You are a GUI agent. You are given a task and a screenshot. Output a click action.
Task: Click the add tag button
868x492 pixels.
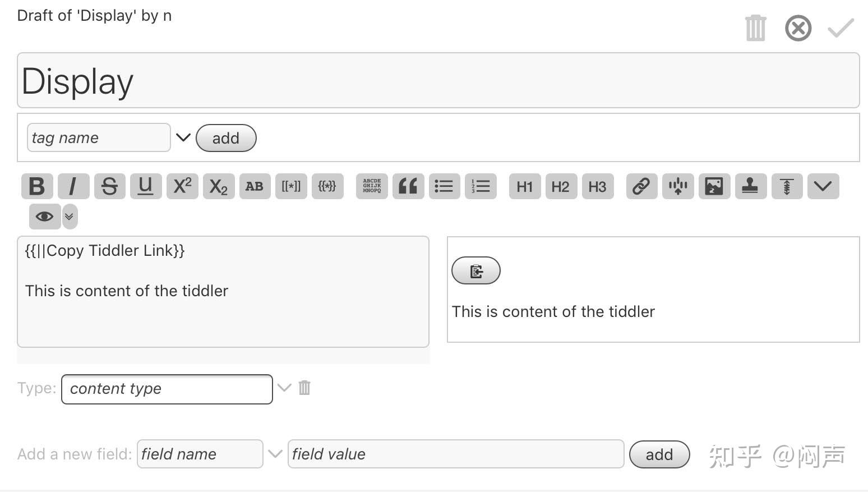(226, 138)
